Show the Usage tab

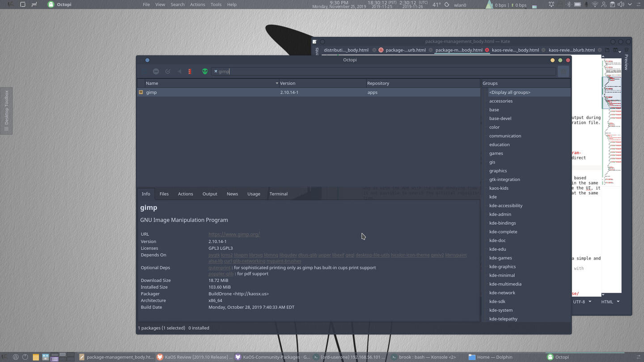(254, 194)
